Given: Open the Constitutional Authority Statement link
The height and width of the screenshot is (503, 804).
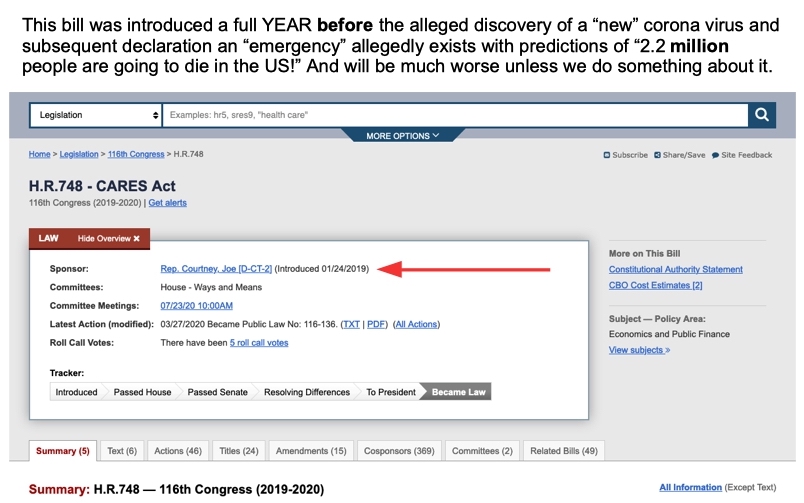Looking at the screenshot, I should coord(675,269).
